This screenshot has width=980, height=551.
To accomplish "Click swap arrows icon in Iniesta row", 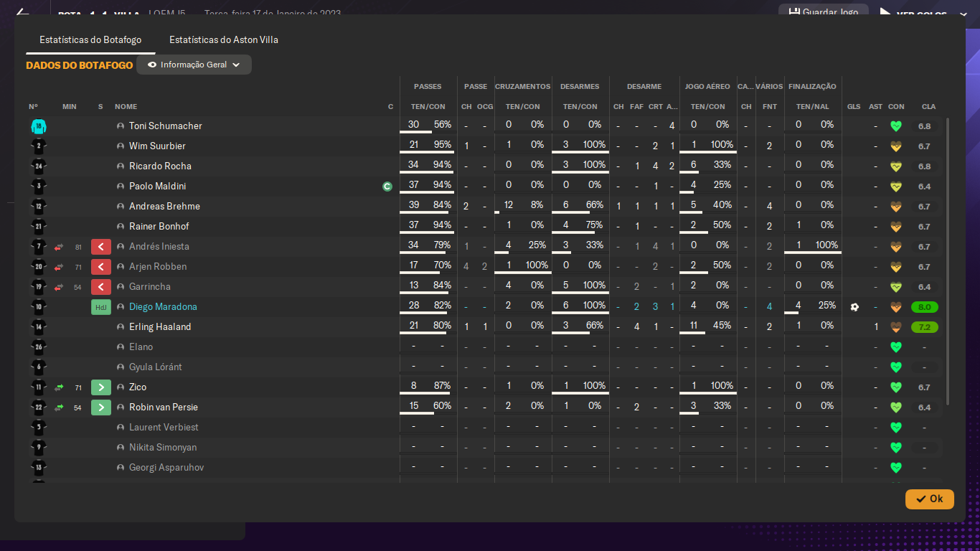I will [x=59, y=247].
